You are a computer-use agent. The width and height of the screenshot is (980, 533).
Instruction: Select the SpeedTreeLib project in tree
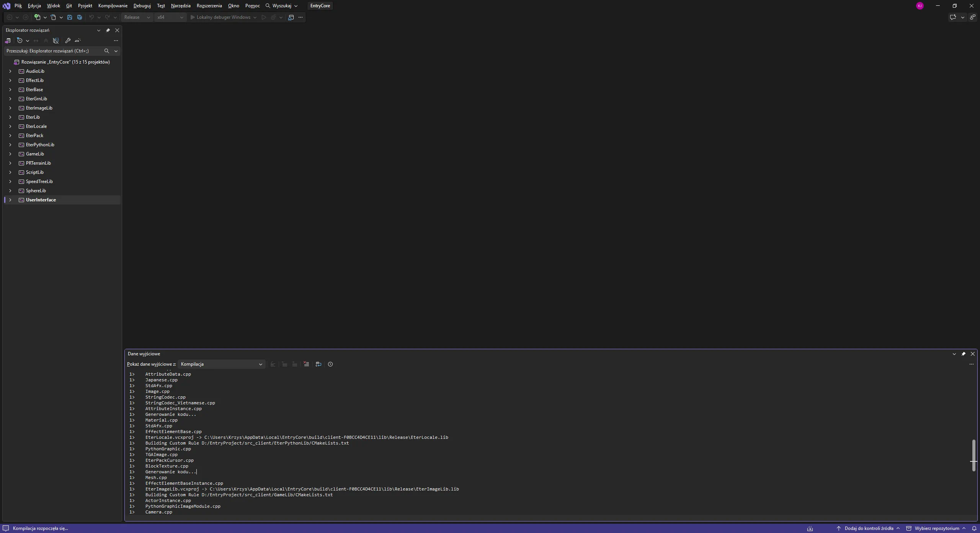(x=39, y=181)
